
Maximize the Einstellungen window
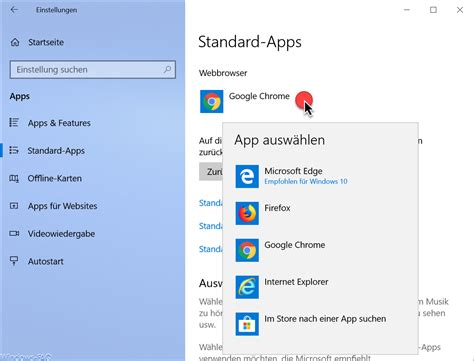pyautogui.click(x=433, y=10)
